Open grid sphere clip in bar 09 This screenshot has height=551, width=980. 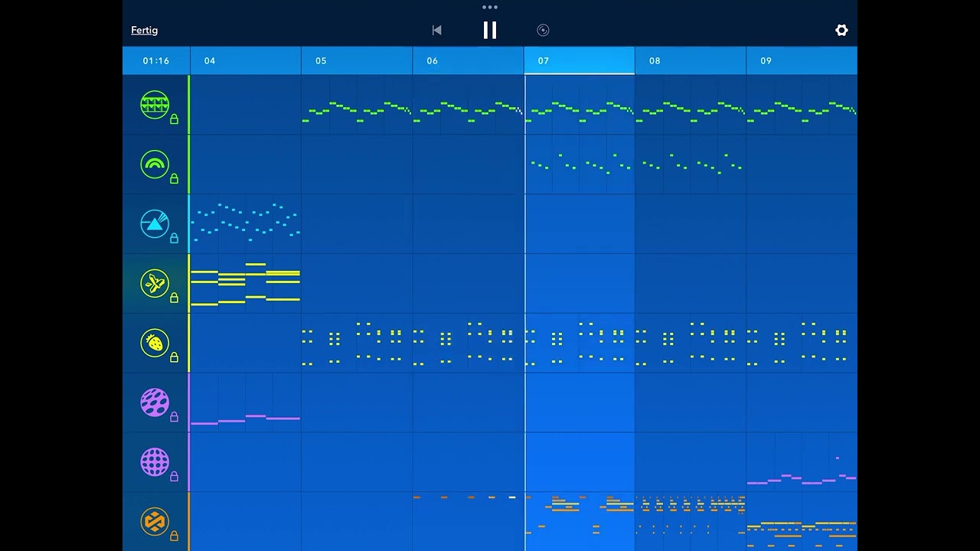[x=802, y=462]
